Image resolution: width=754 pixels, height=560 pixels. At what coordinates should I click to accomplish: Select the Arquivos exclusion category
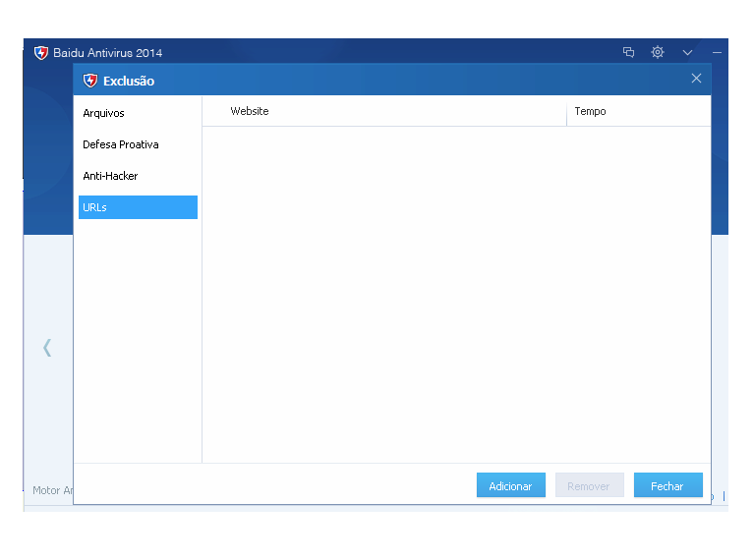click(138, 113)
